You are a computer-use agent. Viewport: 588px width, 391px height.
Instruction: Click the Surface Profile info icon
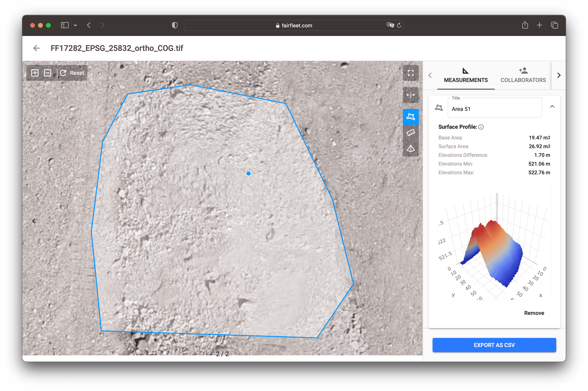tap(481, 127)
